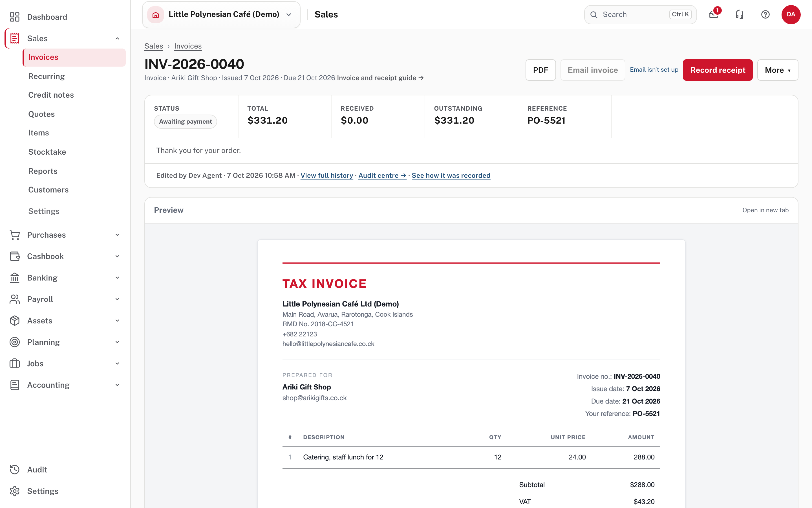The width and height of the screenshot is (812, 508).
Task: Click the Assets box icon
Action: click(14, 321)
